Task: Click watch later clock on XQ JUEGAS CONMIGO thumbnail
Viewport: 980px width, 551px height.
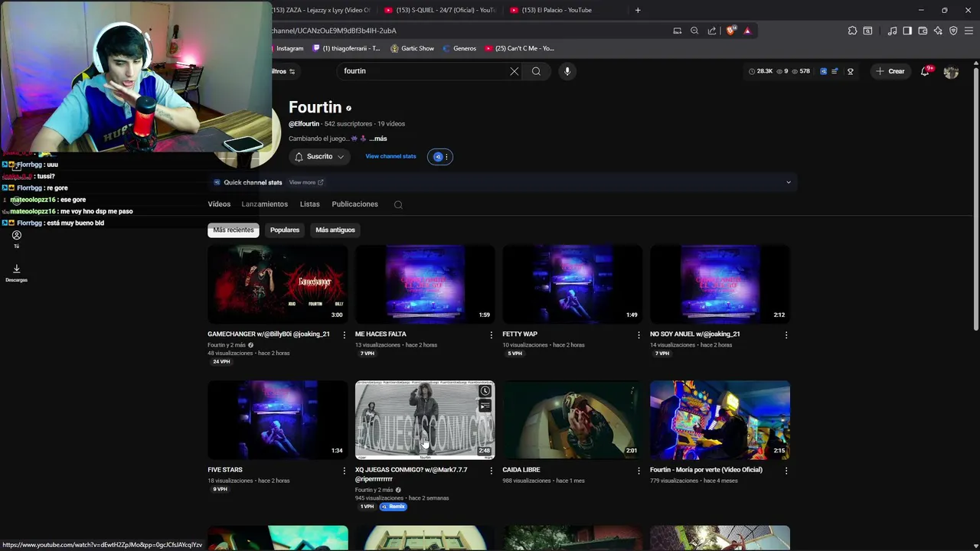Action: click(485, 391)
